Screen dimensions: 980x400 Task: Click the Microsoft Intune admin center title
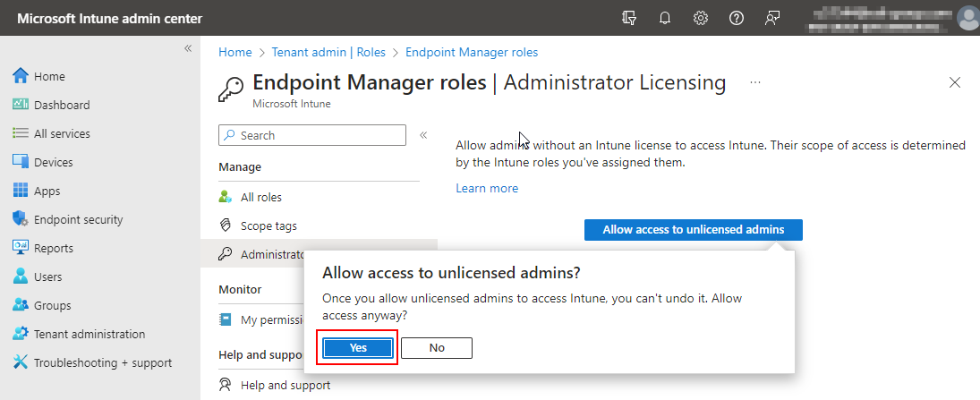(110, 18)
